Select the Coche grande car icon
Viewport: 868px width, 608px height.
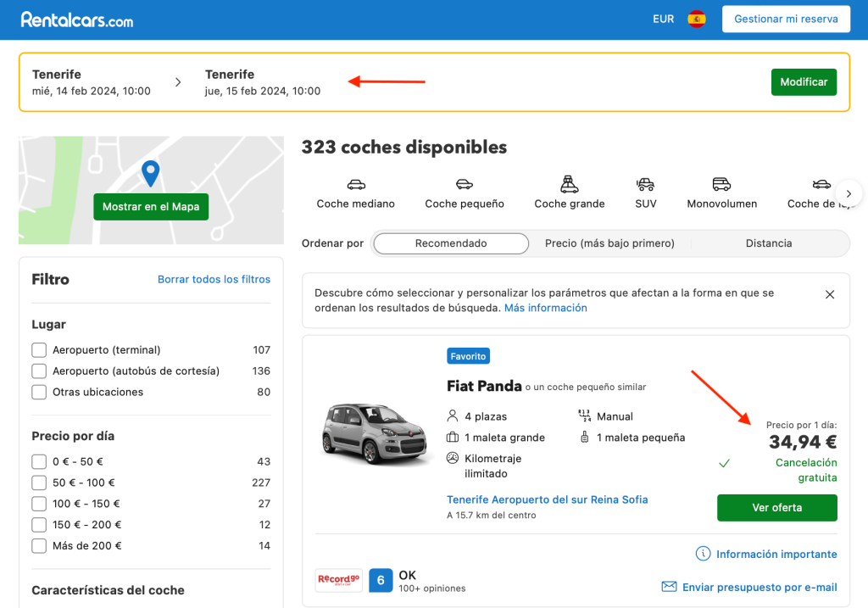(x=569, y=184)
